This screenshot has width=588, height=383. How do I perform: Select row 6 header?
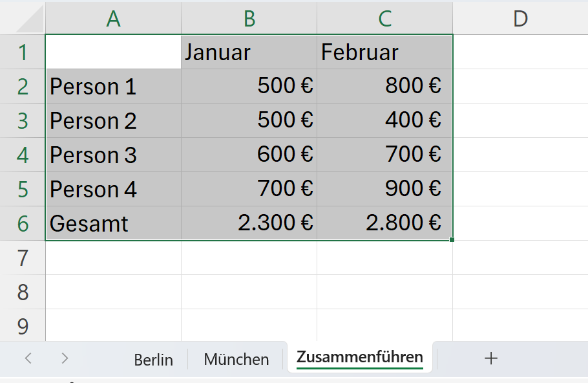[x=23, y=224]
